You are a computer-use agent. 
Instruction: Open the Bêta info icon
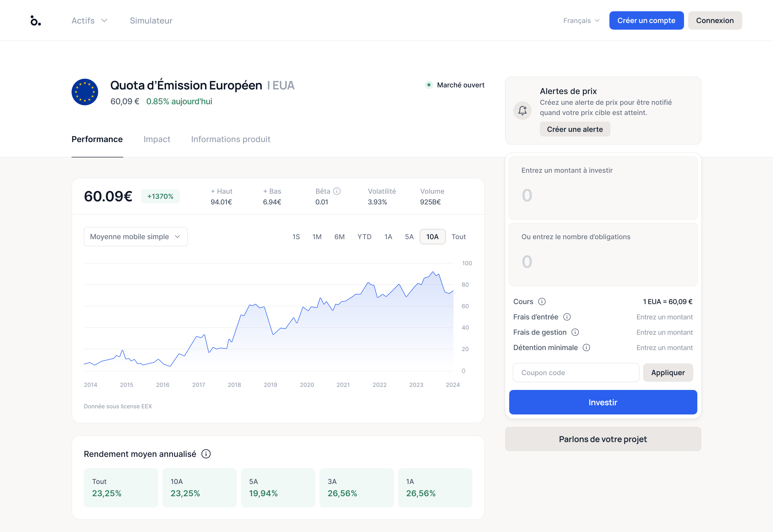click(x=337, y=191)
